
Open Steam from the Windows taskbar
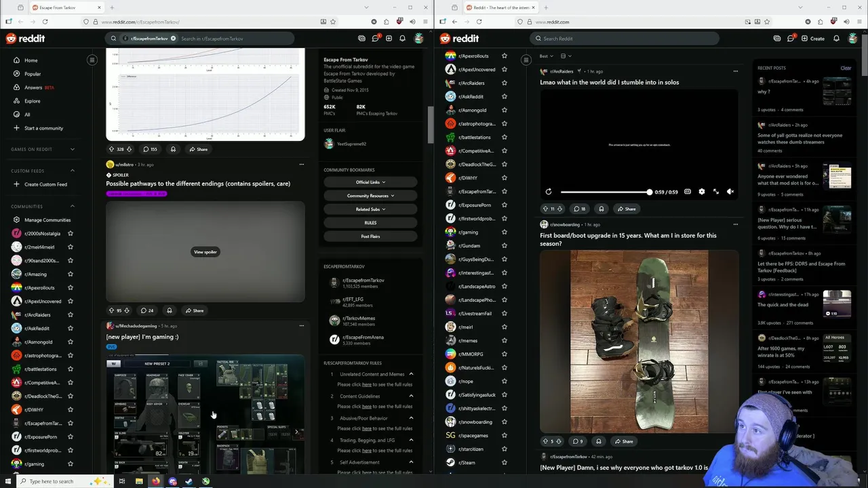click(189, 481)
